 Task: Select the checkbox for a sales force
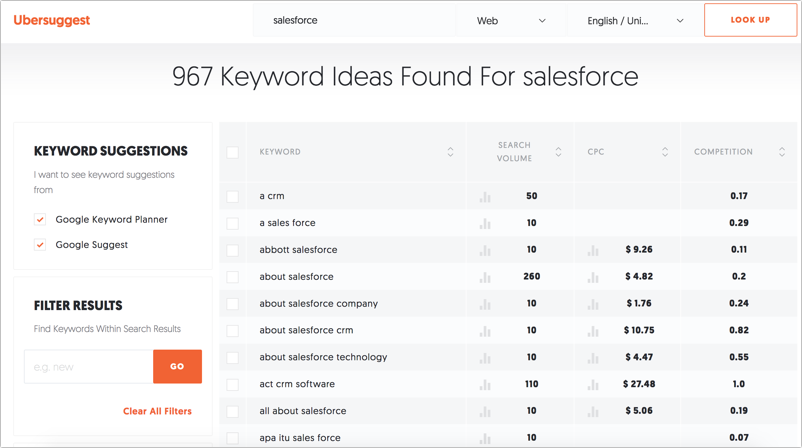coord(232,223)
